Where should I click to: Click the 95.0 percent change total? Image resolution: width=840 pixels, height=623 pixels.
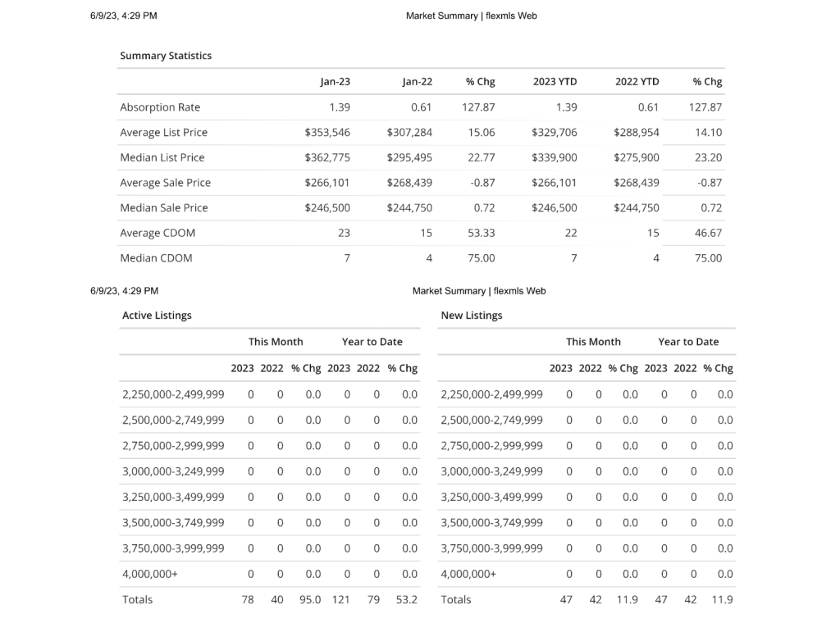[x=308, y=600]
